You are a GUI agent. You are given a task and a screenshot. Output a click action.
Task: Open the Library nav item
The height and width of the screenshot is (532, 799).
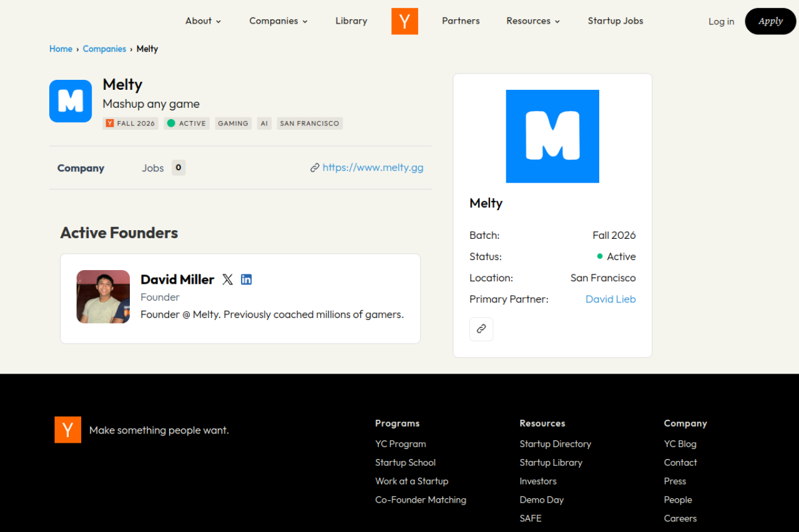351,21
